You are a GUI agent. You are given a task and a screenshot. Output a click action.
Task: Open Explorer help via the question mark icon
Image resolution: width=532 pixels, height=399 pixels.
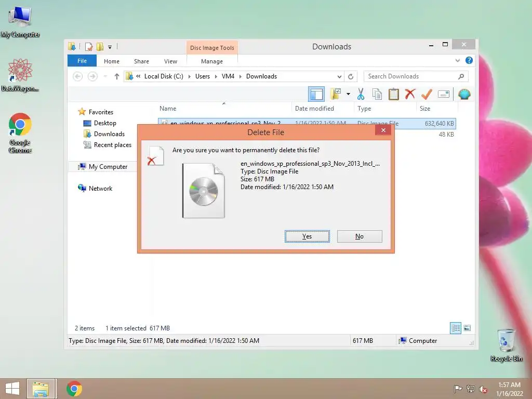[469, 60]
